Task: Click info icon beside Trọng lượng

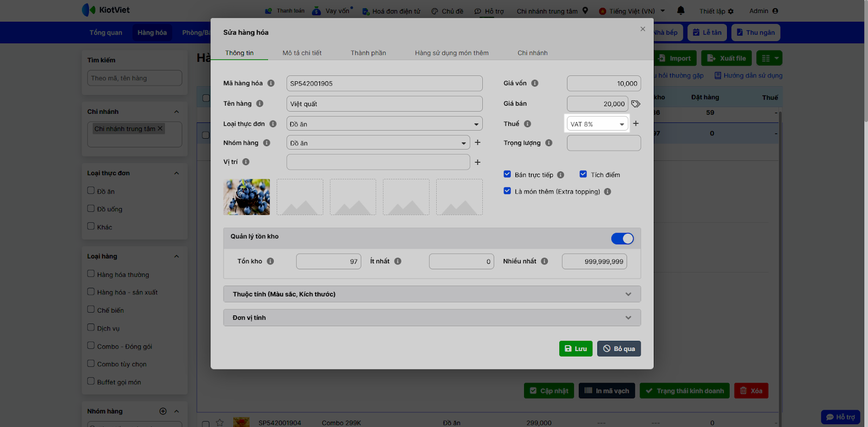Action: click(x=549, y=143)
